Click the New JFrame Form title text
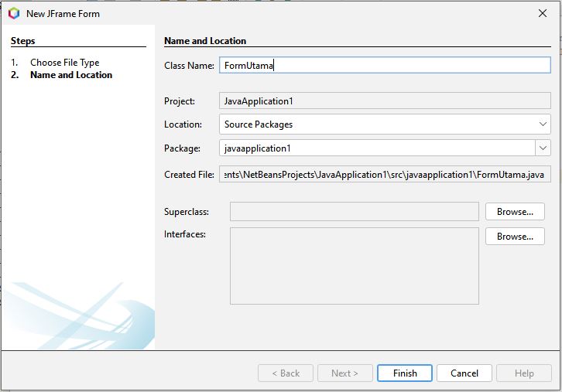The height and width of the screenshot is (392, 562). [63, 14]
